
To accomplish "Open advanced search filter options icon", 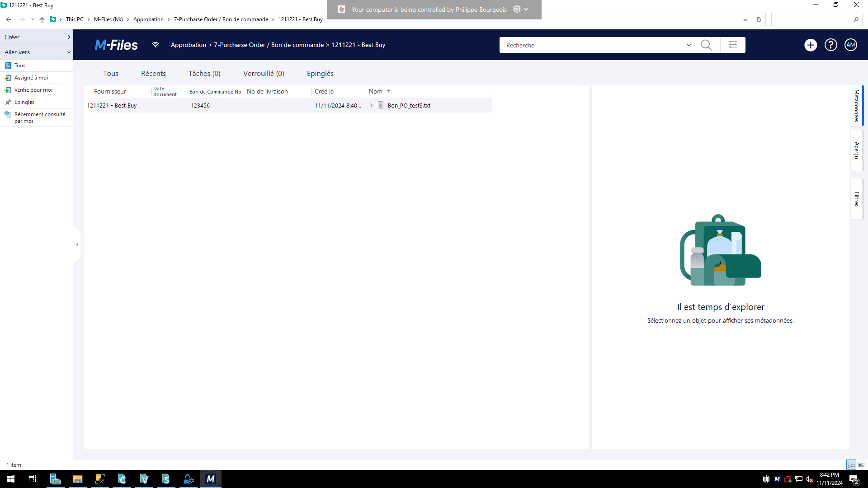I will pyautogui.click(x=733, y=45).
